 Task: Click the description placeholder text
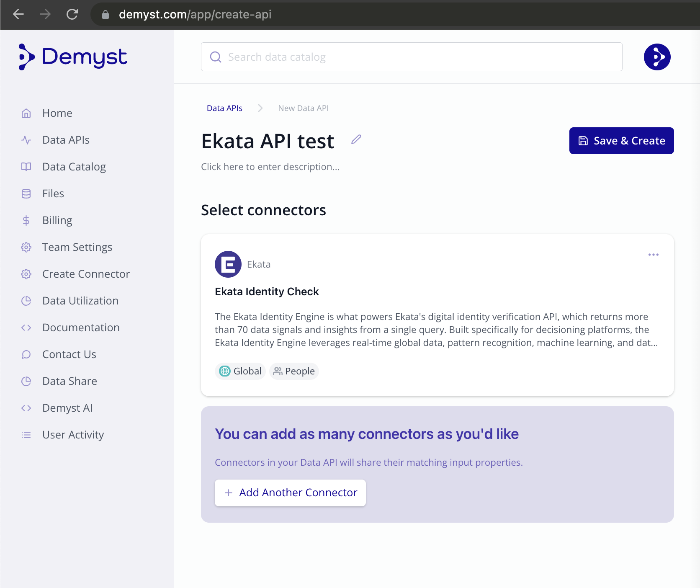pyautogui.click(x=270, y=167)
